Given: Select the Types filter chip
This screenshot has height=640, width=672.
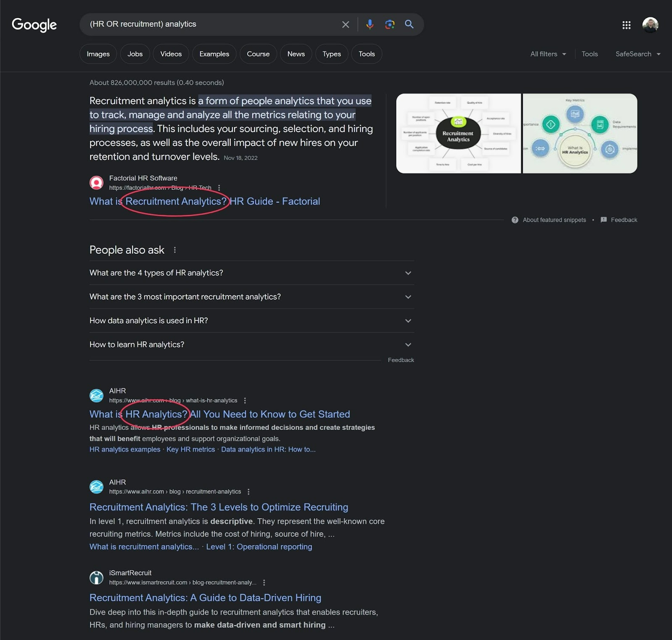Looking at the screenshot, I should 332,54.
